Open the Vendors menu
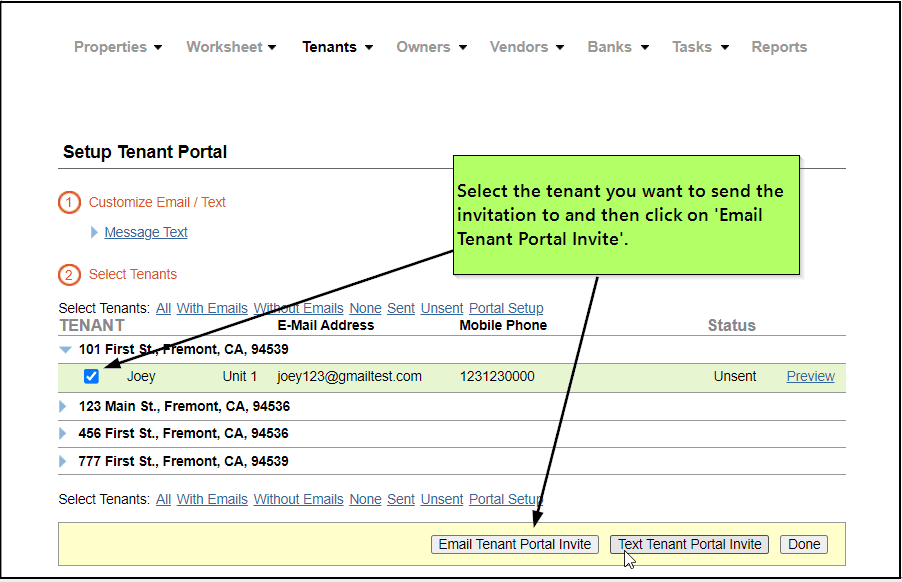 click(526, 47)
